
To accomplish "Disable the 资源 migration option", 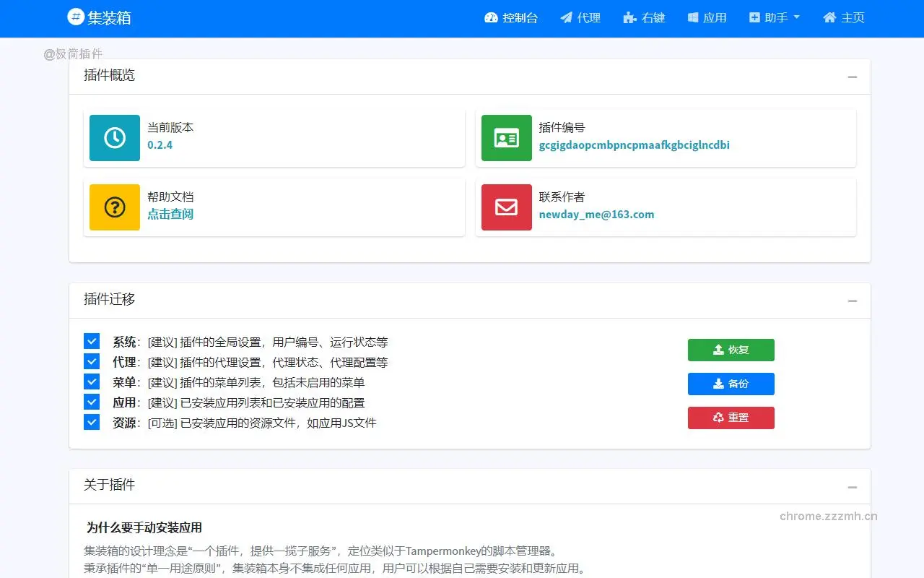I will 91,422.
